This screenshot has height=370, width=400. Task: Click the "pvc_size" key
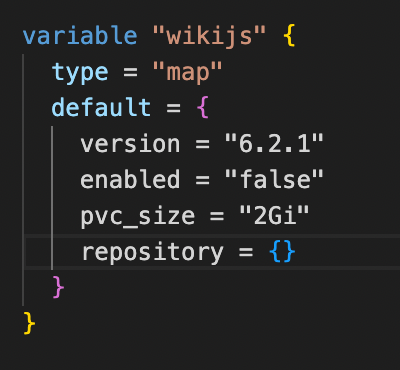pos(137,217)
